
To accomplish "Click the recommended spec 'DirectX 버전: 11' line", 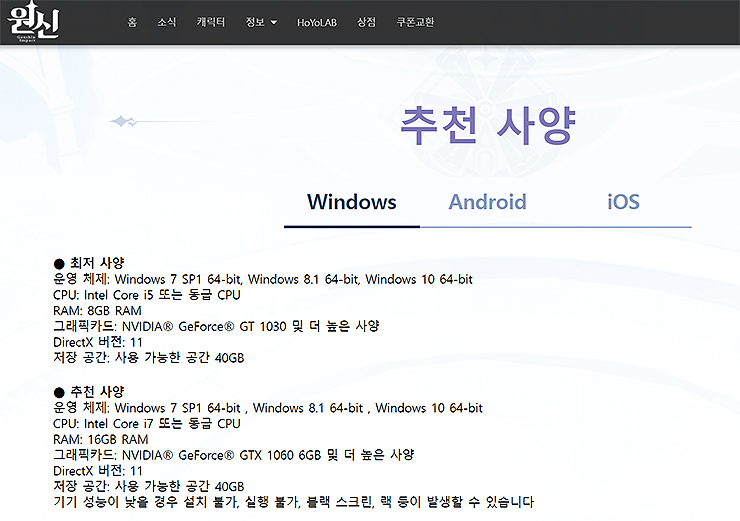I will 98,471.
